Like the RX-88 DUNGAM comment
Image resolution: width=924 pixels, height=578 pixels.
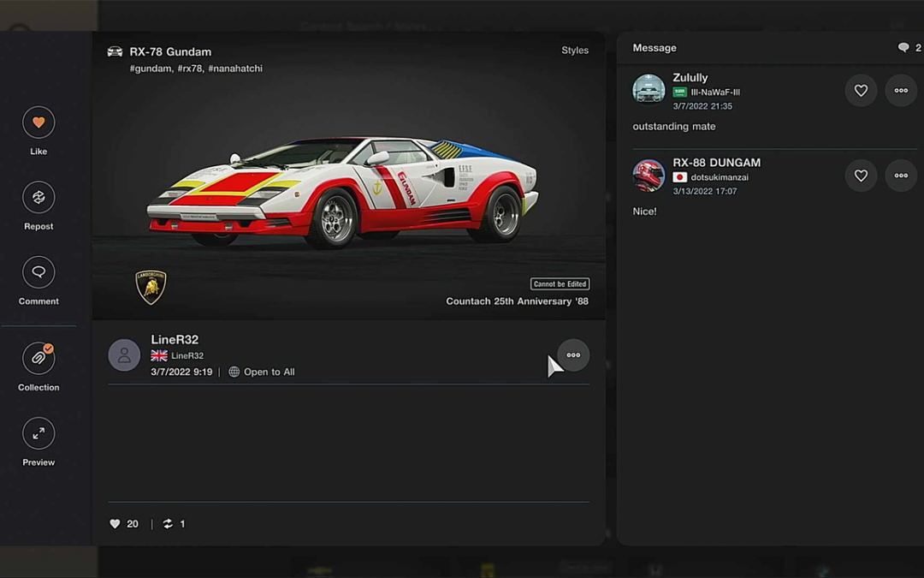point(861,176)
